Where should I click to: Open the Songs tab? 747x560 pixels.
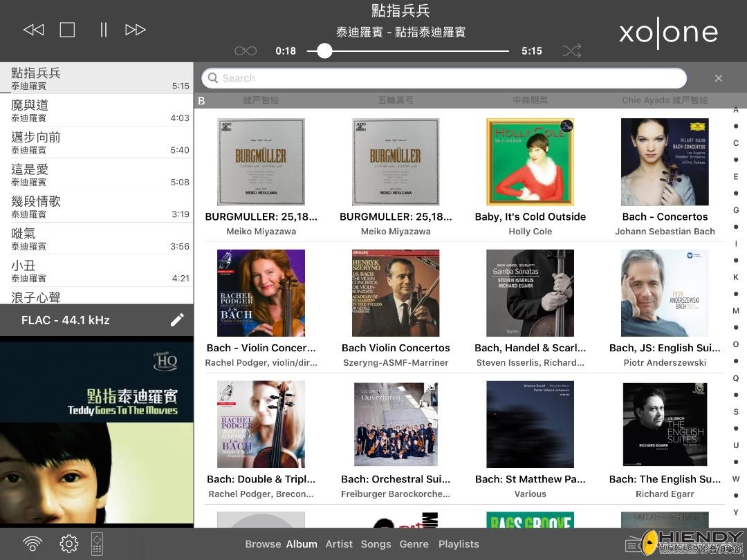coord(376,544)
